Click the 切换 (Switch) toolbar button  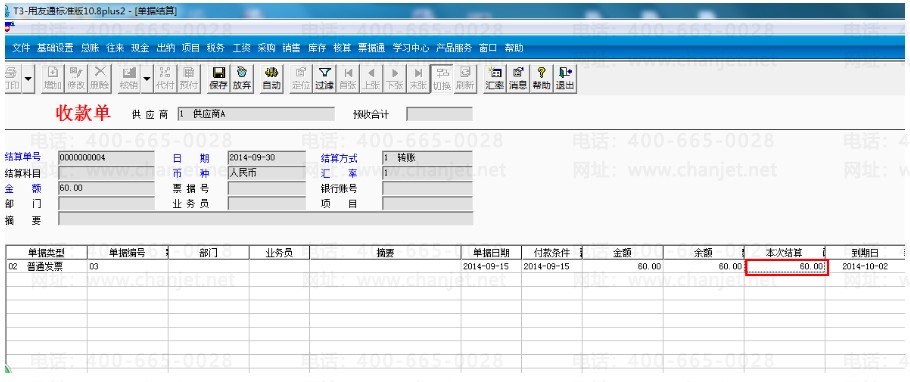point(442,78)
